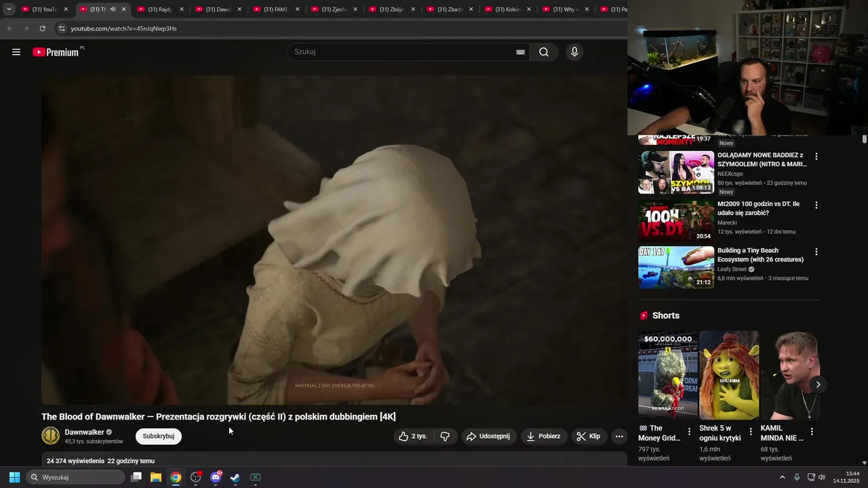Mute the active tab via speaker icon
Screen dimensions: 868x488
(113, 9)
